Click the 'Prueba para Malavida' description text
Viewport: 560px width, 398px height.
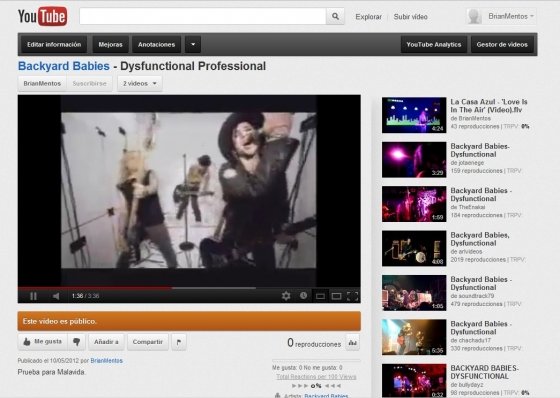51,372
